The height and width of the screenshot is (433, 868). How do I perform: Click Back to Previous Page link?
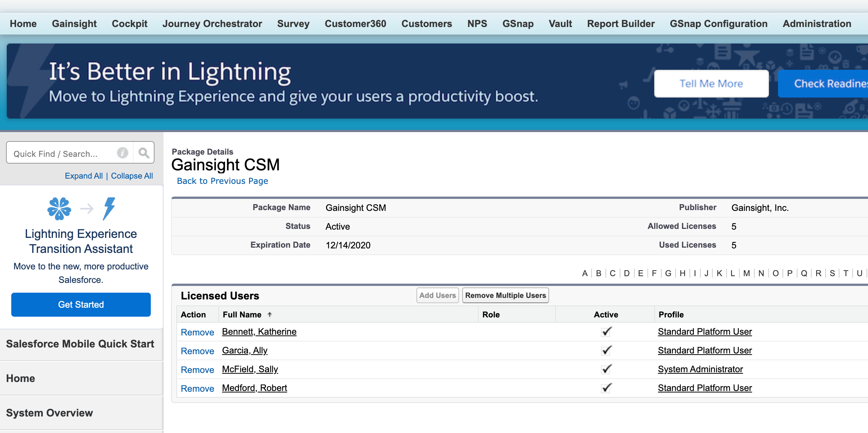(222, 181)
